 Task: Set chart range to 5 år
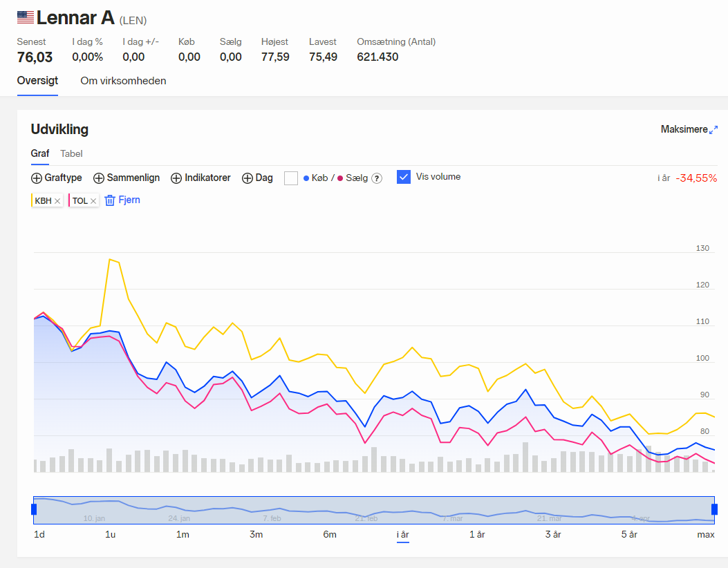pyautogui.click(x=629, y=535)
